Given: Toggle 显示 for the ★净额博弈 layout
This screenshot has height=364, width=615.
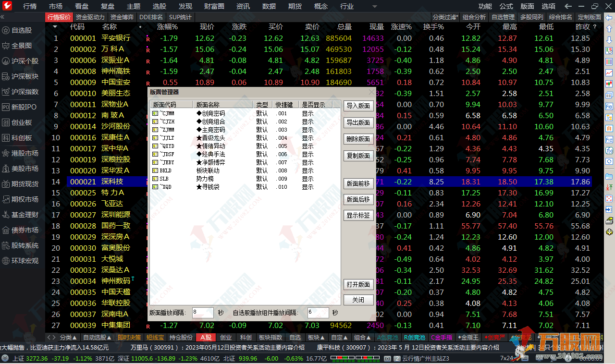Looking at the screenshot, I should 307,163.
